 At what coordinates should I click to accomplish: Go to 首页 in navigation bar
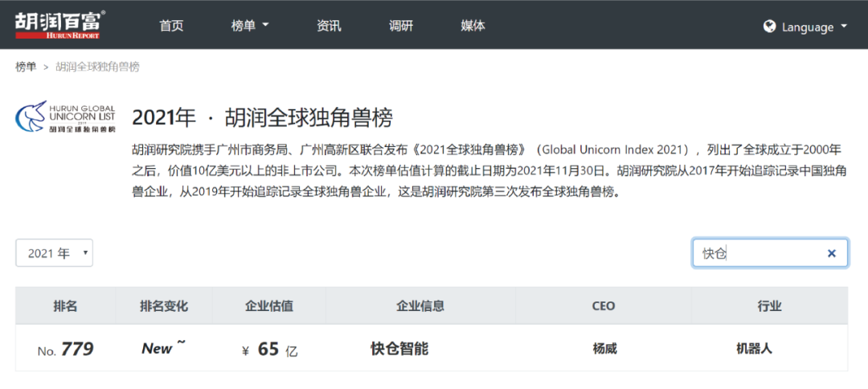click(171, 26)
